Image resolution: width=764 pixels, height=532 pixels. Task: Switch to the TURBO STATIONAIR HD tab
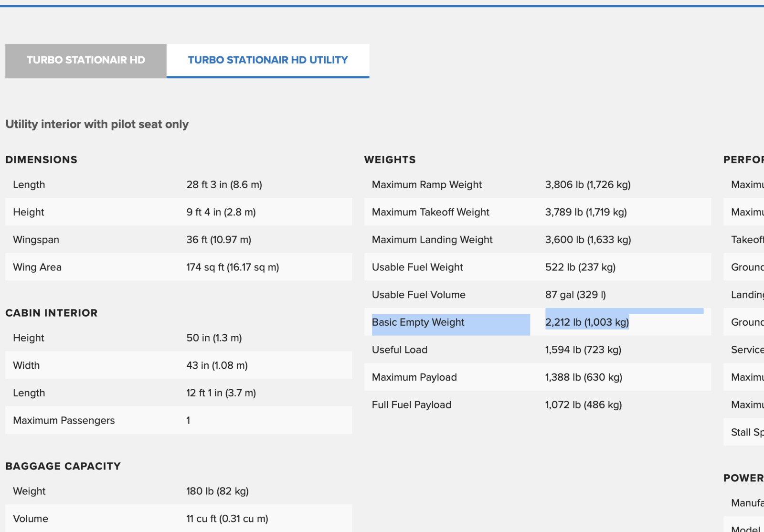click(85, 60)
